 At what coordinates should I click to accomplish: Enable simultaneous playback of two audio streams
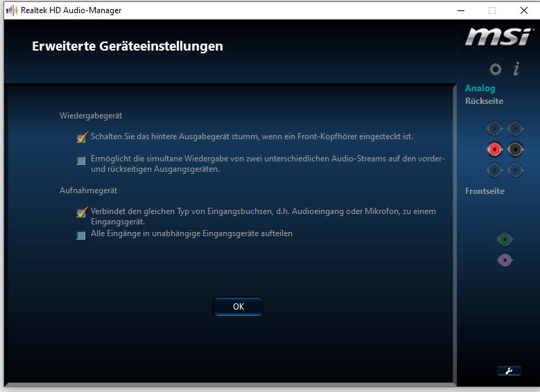point(81,161)
